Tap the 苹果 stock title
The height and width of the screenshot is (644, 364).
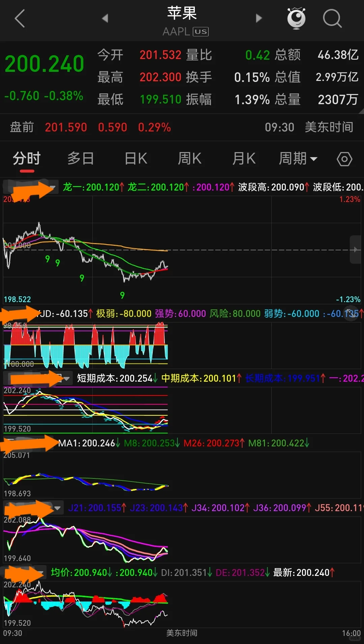coord(182,13)
